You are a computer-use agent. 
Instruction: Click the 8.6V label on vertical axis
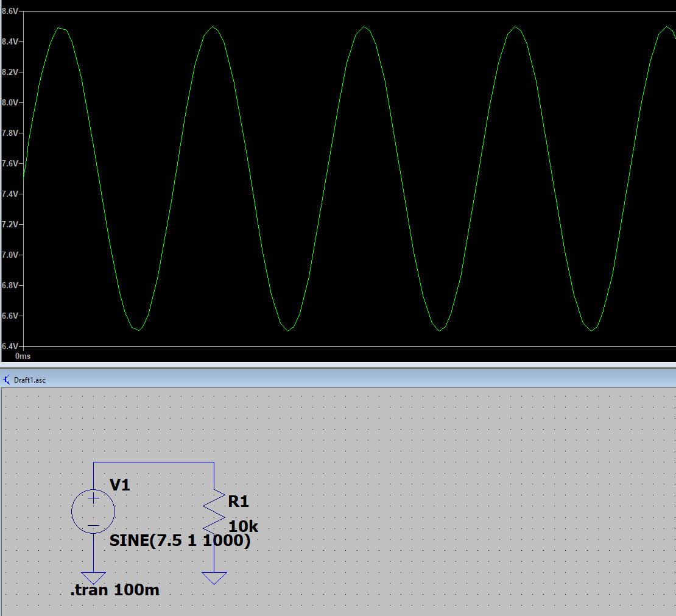point(10,12)
